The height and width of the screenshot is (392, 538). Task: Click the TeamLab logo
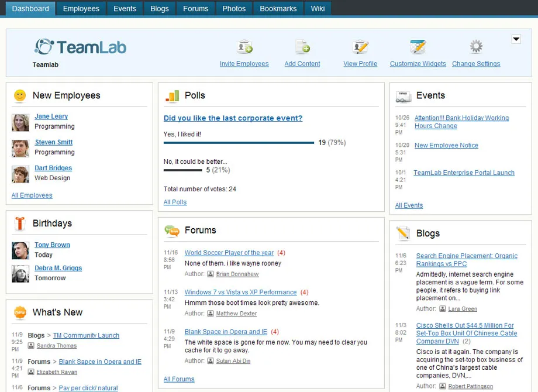[x=80, y=47]
